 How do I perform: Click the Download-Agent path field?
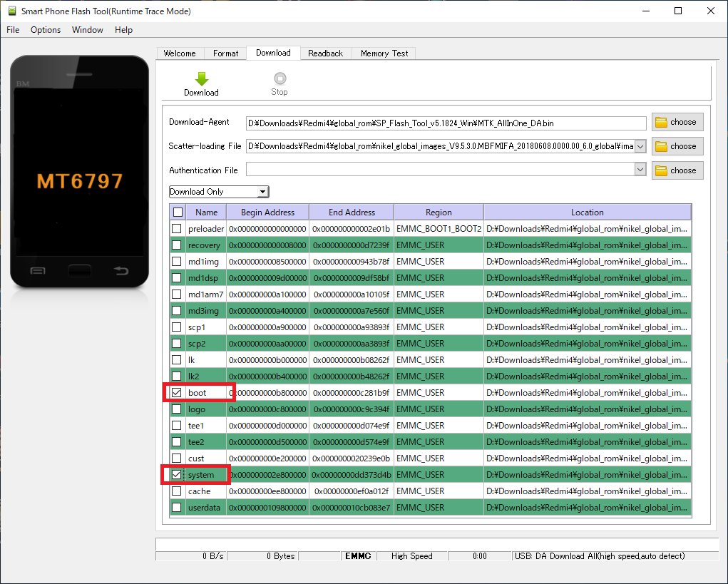click(x=446, y=123)
